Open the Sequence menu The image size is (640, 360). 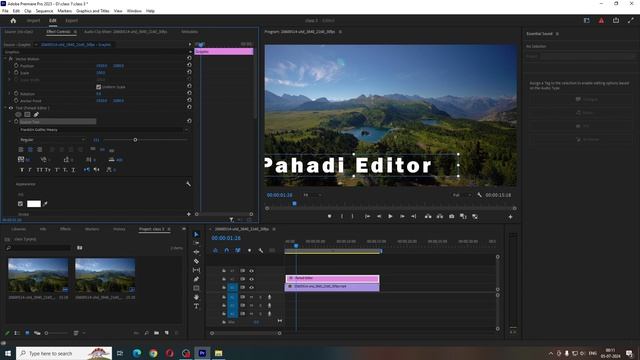pos(44,11)
